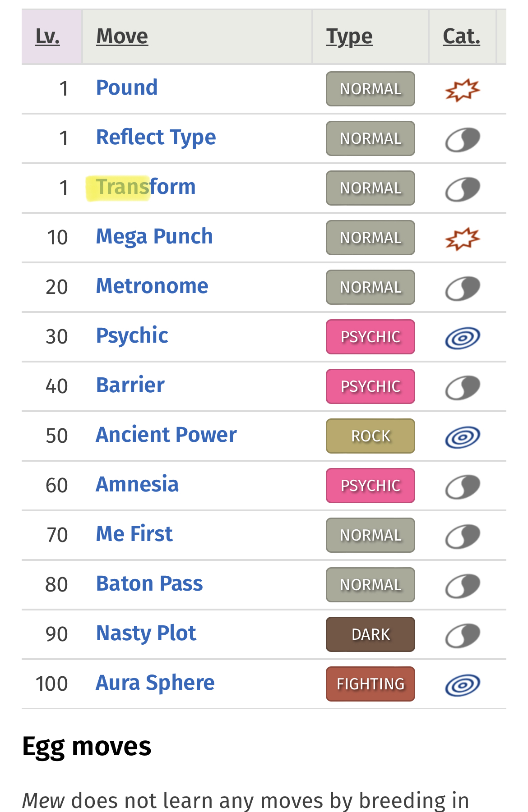The width and height of the screenshot is (528, 812).
Task: Click the special category icon for Aura Sphere
Action: pyautogui.click(x=463, y=685)
